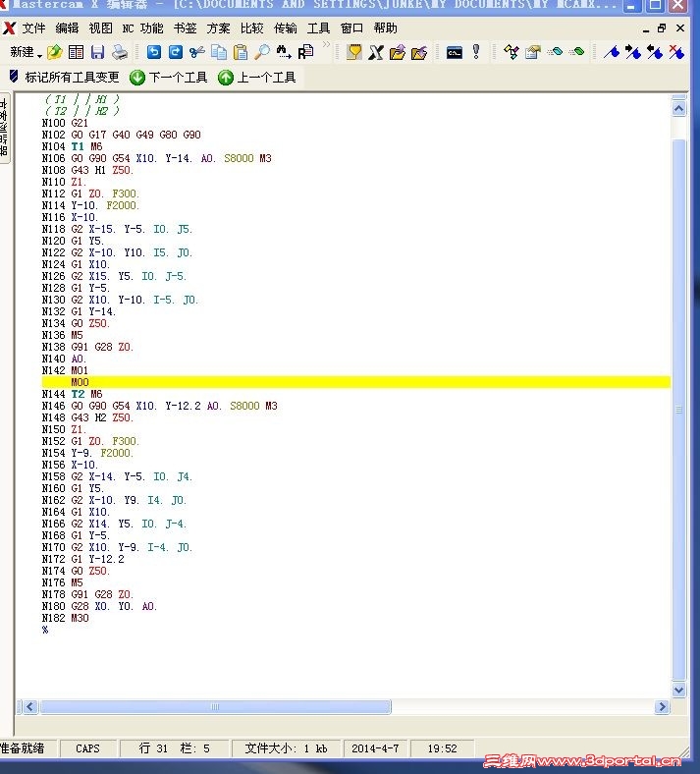The image size is (700, 774).
Task: Open the 工具 menu
Action: (x=319, y=28)
